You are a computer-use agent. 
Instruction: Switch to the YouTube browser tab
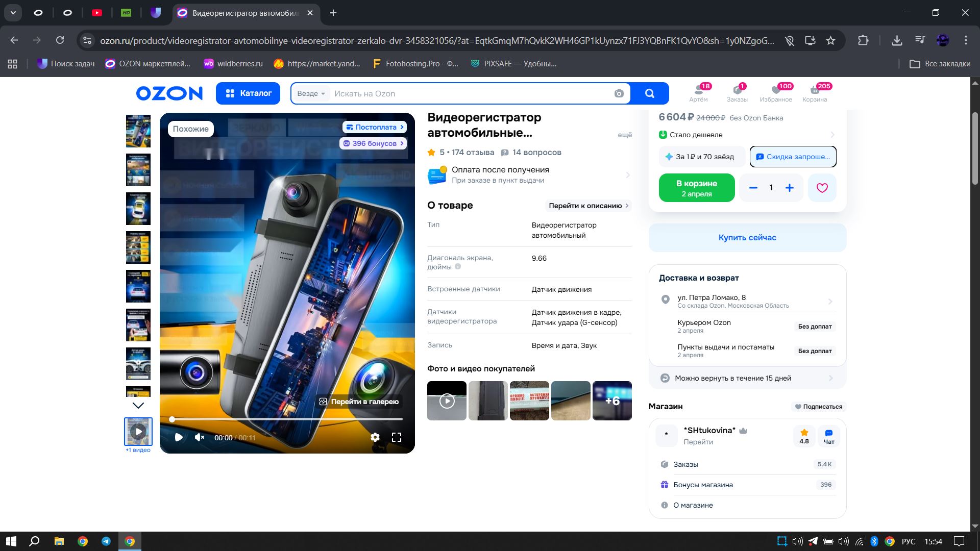pyautogui.click(x=97, y=13)
